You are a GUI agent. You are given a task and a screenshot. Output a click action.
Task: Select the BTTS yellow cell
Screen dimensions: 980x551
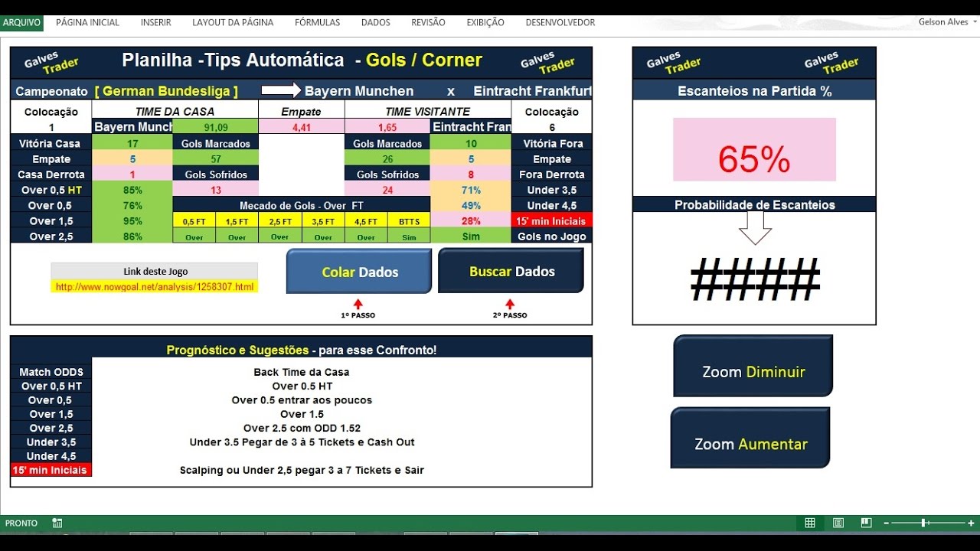409,221
